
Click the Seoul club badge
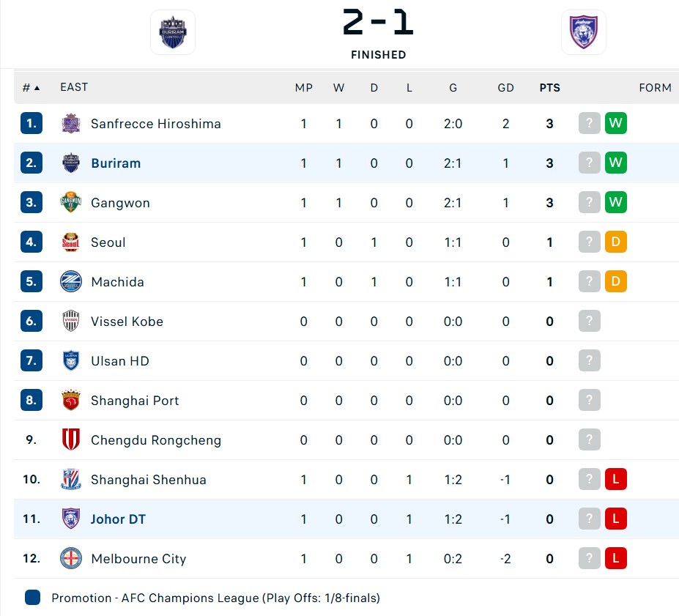pos(71,242)
